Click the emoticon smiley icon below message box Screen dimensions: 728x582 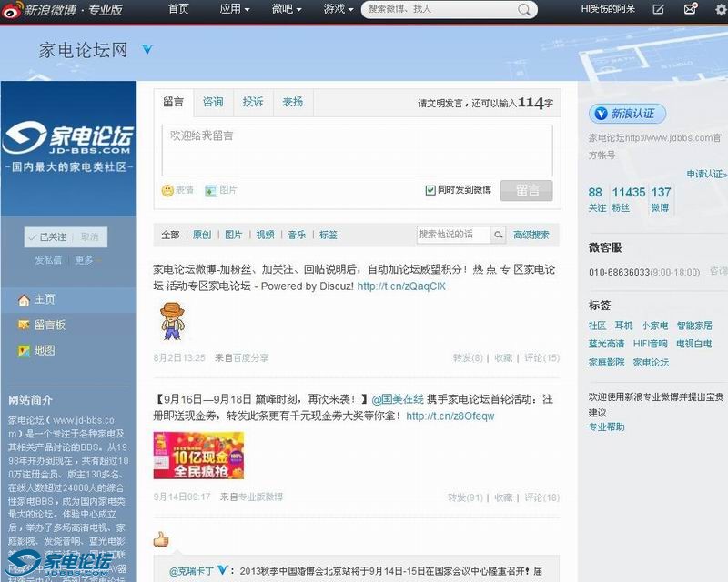coord(167,190)
